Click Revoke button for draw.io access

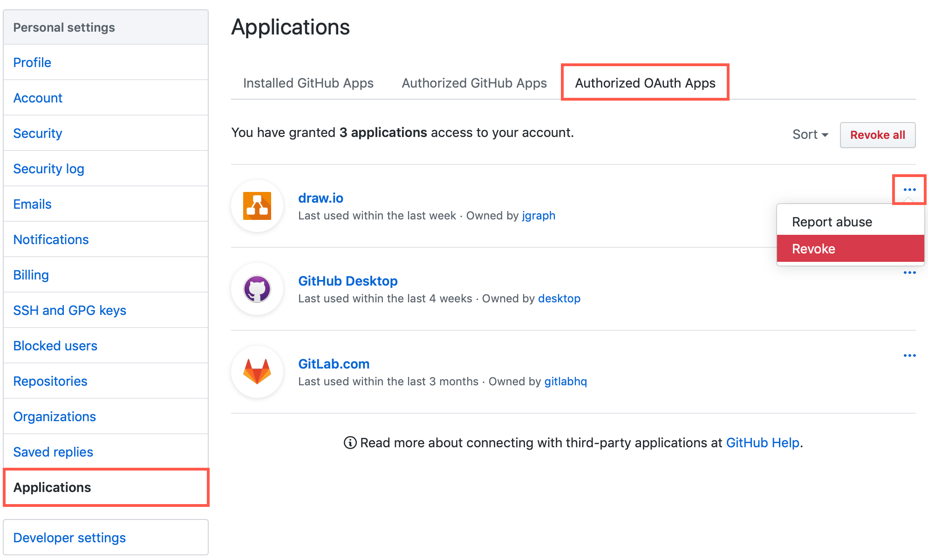(849, 248)
